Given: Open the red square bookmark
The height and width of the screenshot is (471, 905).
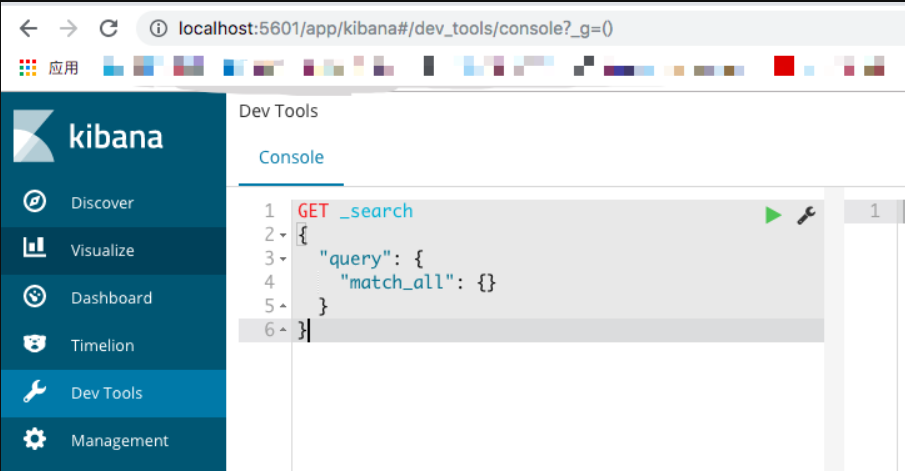Looking at the screenshot, I should 784,66.
